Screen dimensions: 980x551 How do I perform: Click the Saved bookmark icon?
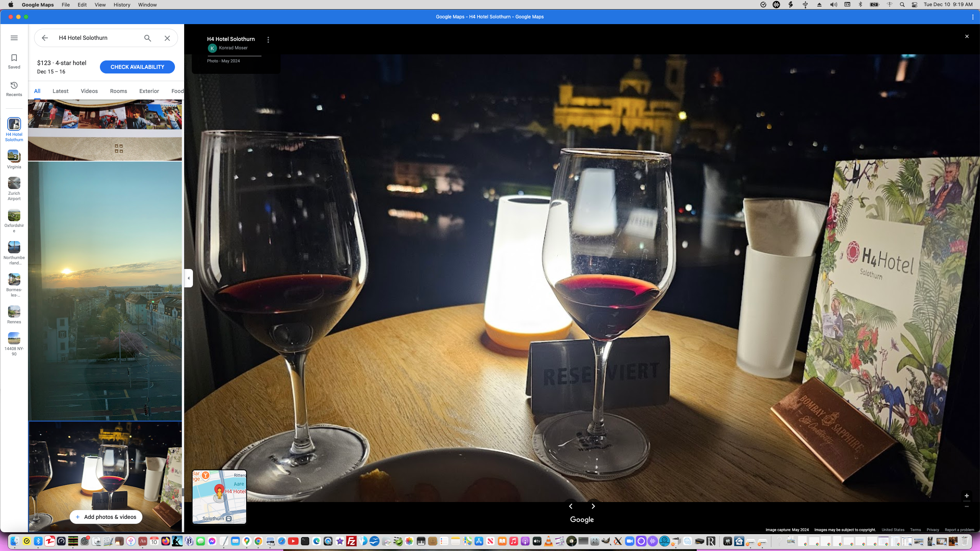point(14,58)
